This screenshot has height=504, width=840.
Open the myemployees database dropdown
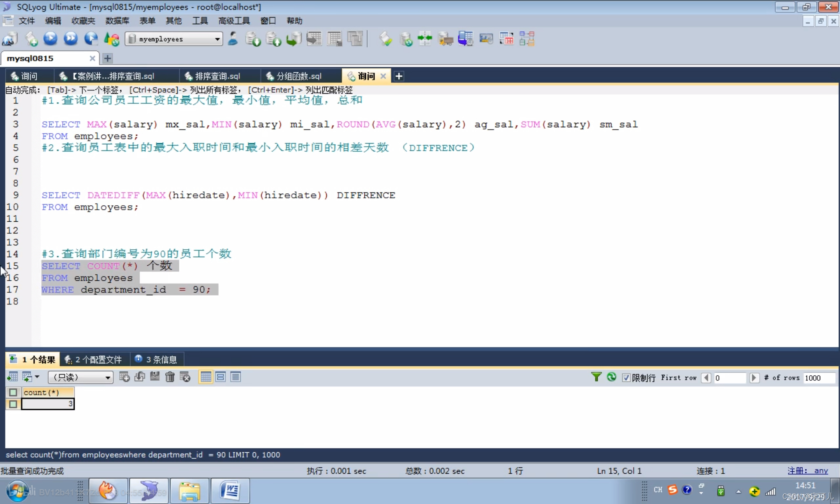click(x=174, y=39)
